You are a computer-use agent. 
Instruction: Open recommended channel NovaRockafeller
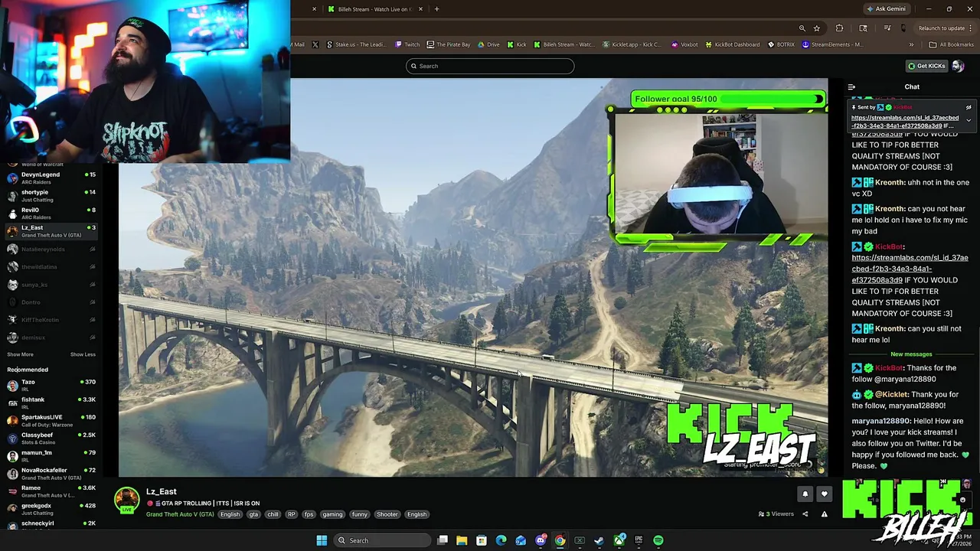pos(52,473)
